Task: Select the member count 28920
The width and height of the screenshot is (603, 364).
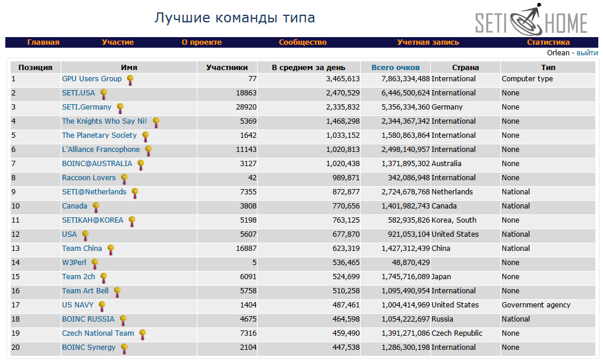Action: (x=246, y=107)
